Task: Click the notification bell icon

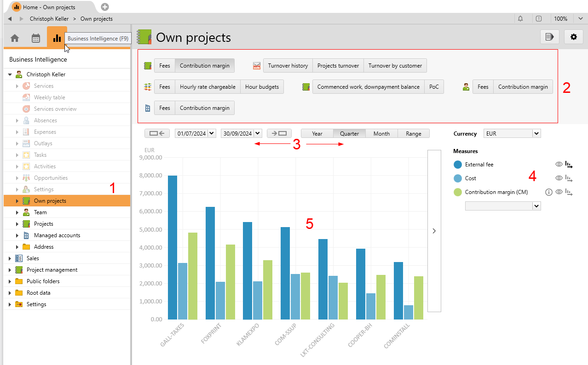Action: click(x=520, y=19)
